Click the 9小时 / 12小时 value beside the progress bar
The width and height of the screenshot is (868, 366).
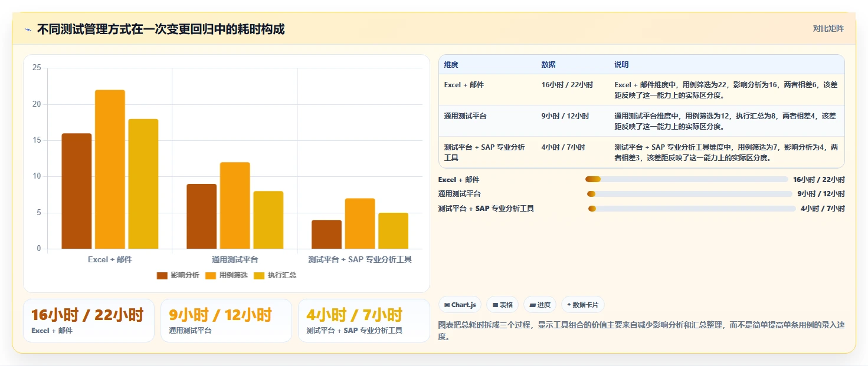point(821,194)
